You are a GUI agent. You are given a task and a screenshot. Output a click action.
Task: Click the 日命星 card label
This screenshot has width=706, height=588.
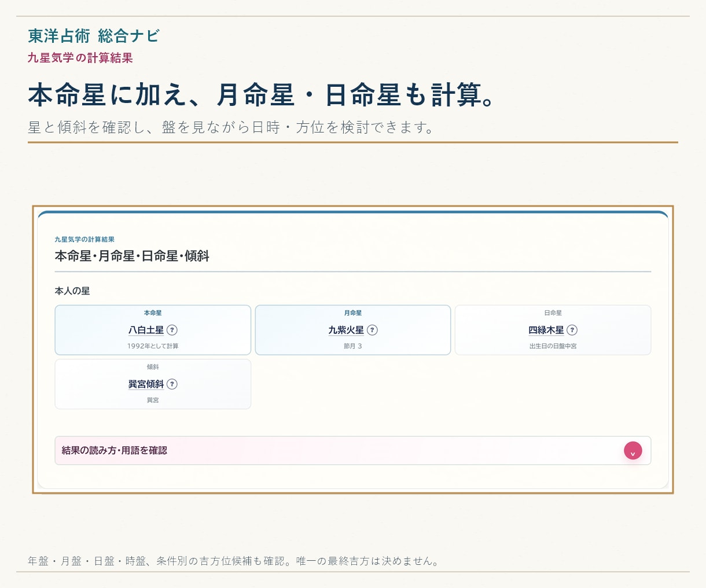coord(553,313)
